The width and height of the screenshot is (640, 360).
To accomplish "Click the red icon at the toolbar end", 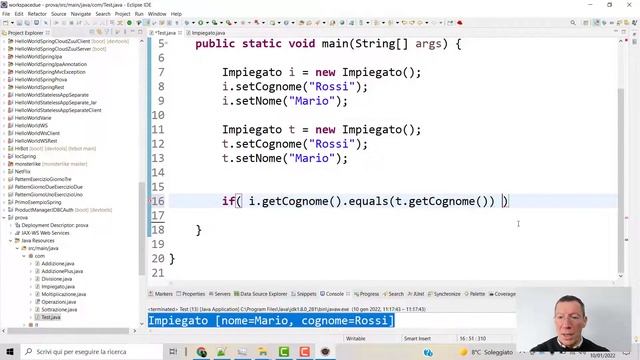I will pyautogui.click(x=460, y=23).
